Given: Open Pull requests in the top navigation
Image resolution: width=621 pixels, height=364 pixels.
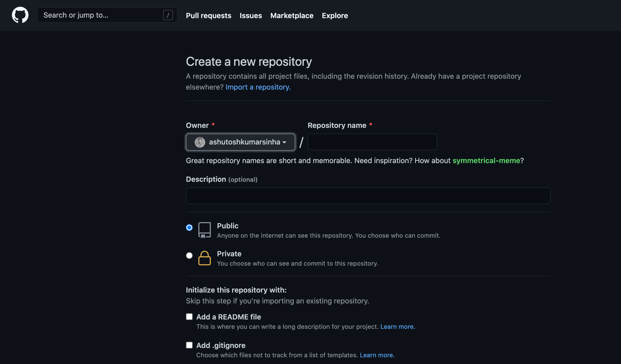Looking at the screenshot, I should tap(208, 16).
